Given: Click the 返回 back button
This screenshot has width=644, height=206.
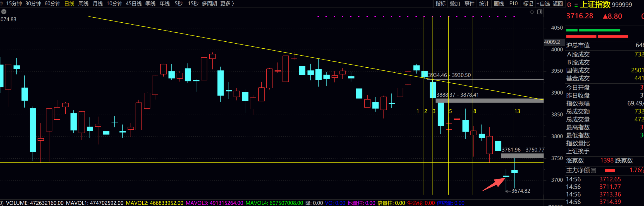Looking at the screenshot, I should coord(558,4).
